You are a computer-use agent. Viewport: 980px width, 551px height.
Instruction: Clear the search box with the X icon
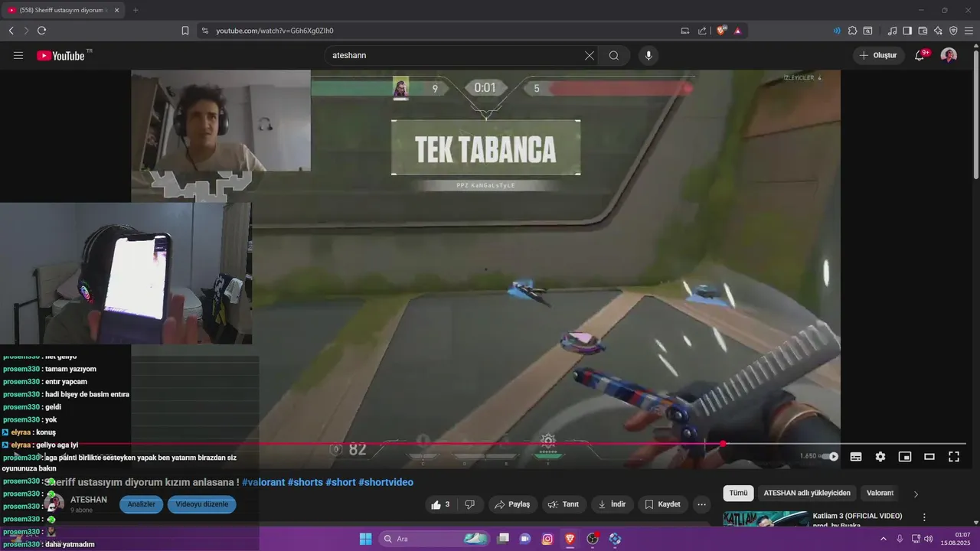tap(589, 55)
